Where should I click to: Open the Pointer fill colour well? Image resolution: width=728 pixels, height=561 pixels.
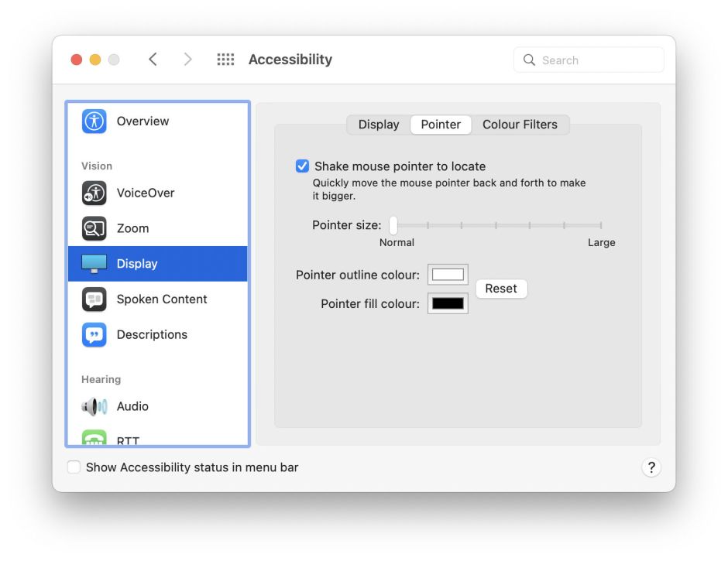(x=448, y=303)
